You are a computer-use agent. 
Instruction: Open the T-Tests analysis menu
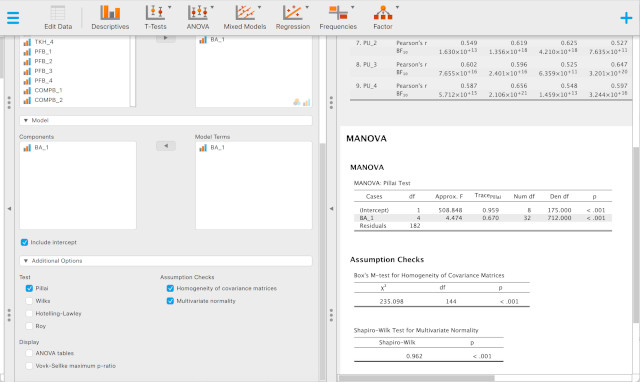tap(156, 18)
